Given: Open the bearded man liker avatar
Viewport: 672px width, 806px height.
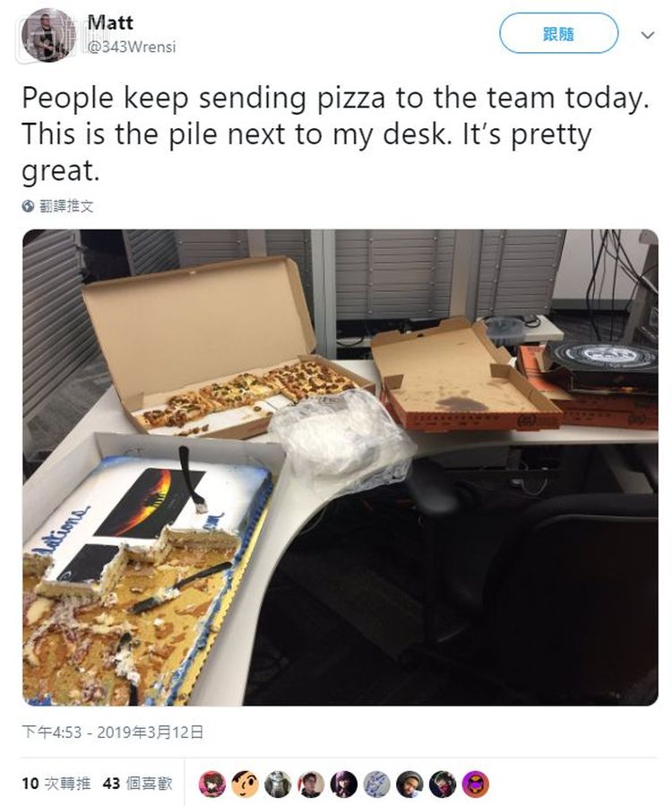Looking at the screenshot, I should pos(409,784).
